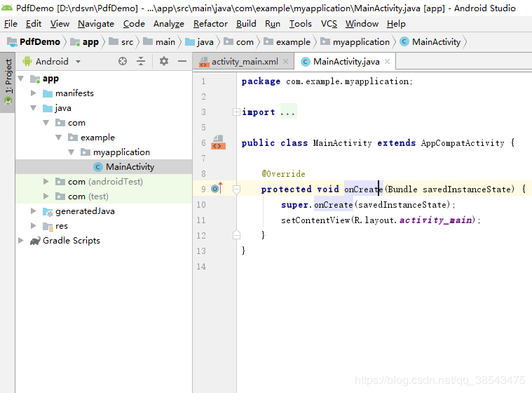The width and height of the screenshot is (532, 393).
Task: Close the MainActivity.java tab
Action: (x=387, y=62)
